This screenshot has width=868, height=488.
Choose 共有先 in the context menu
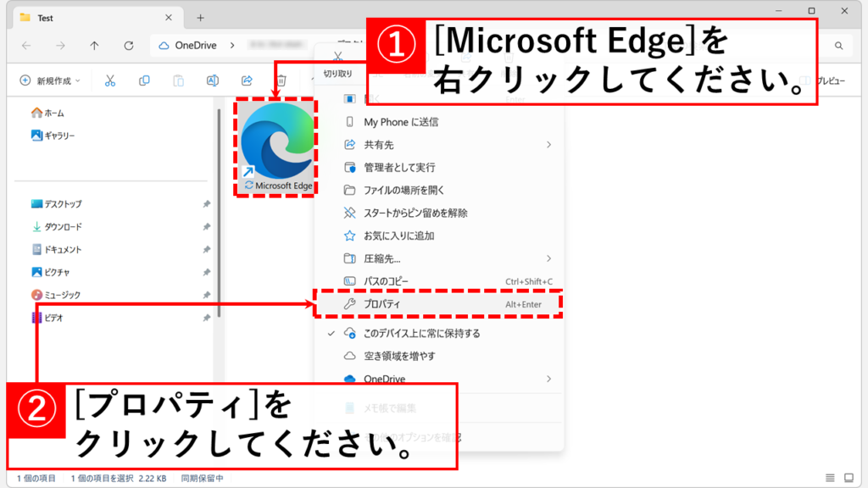[x=440, y=144]
